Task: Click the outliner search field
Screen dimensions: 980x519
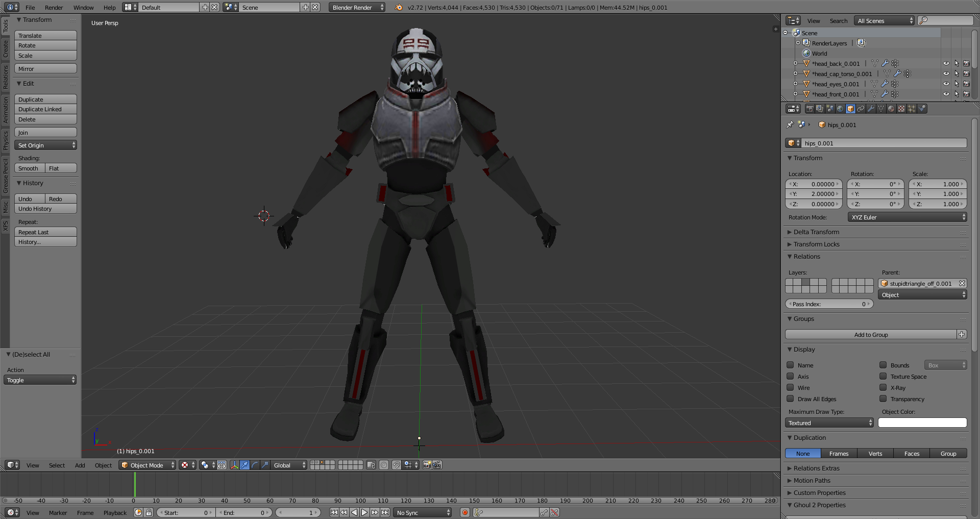Action: tap(946, 20)
